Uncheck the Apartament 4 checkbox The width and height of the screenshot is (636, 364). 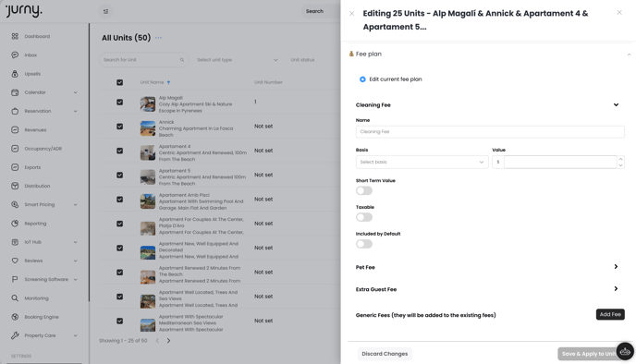point(119,151)
